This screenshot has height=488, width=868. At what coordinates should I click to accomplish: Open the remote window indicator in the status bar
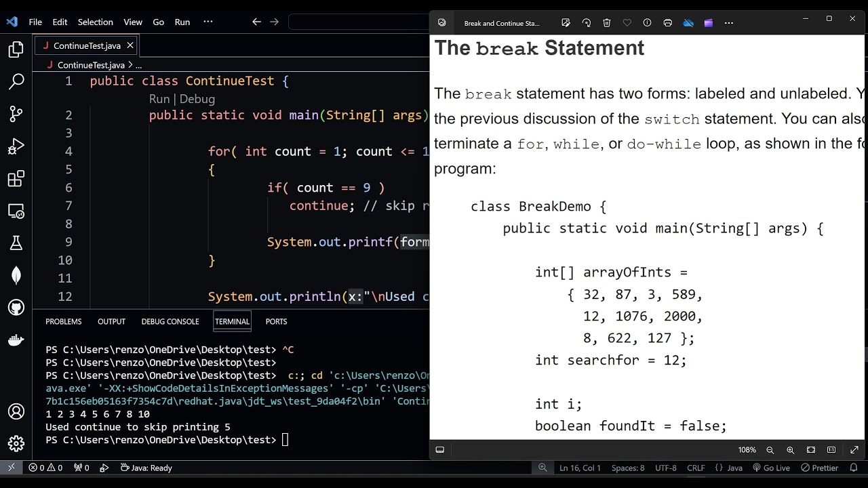[11, 468]
